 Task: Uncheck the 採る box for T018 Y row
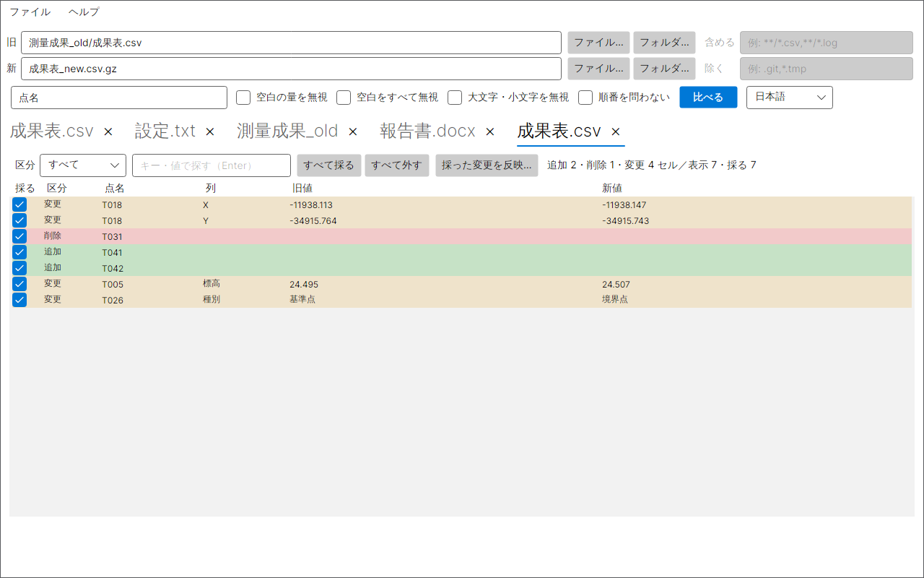[x=19, y=220]
